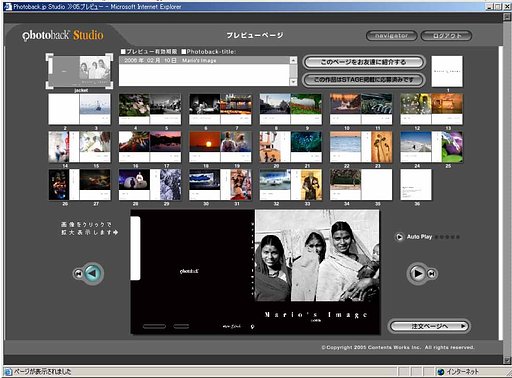Click the Internet Explorer title bar icon
Image resolution: width=512 pixels, height=378 pixels.
tap(7, 6)
